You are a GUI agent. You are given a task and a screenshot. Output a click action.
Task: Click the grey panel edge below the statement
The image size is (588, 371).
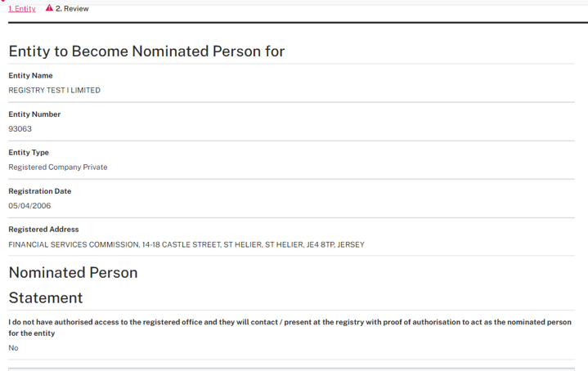[294, 369]
